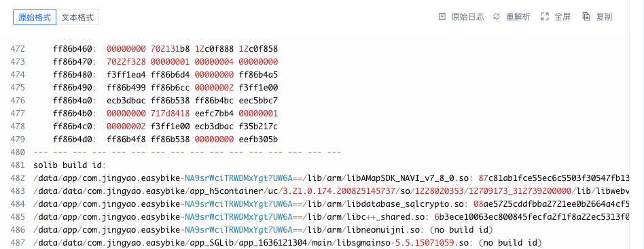Click the 全屏 expand icon
Image resolution: width=644 pixels, height=249 pixels.
pyautogui.click(x=545, y=17)
